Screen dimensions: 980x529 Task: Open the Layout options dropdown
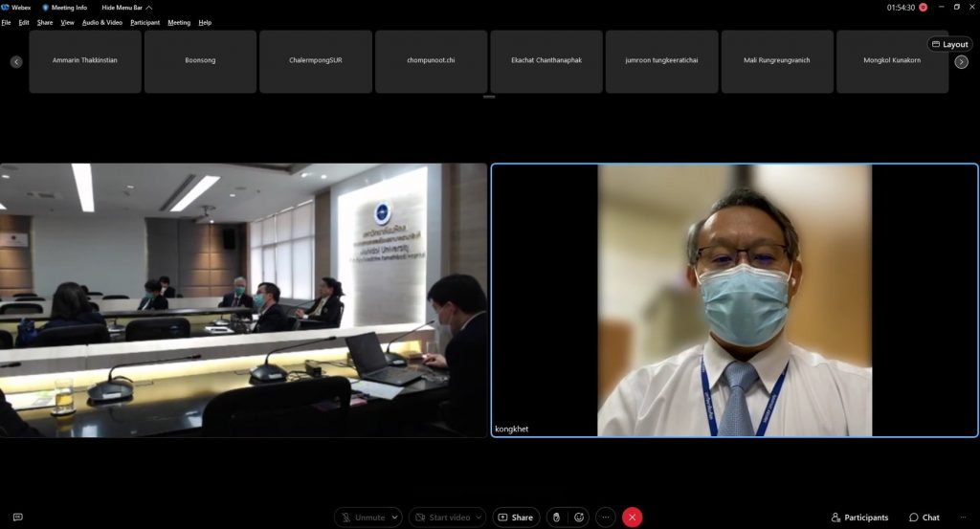pos(949,44)
